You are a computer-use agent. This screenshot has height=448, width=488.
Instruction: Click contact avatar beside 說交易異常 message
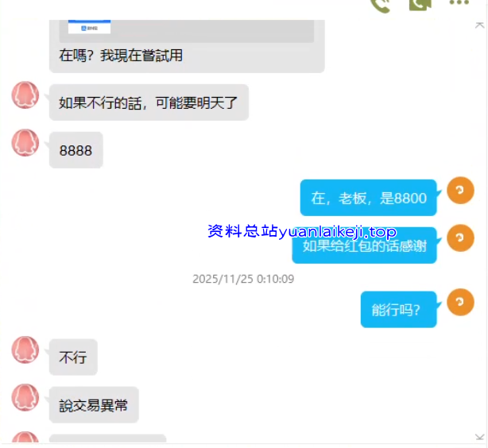pyautogui.click(x=25, y=397)
